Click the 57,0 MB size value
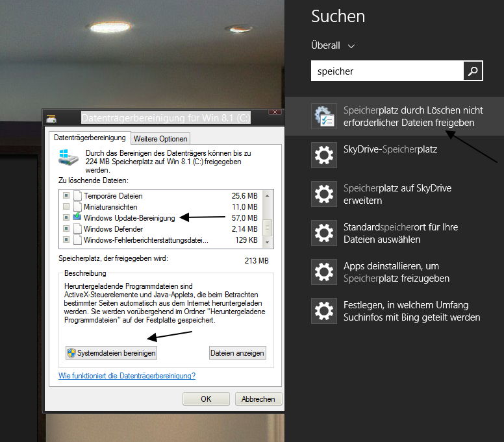This screenshot has height=442, width=504. 245,218
